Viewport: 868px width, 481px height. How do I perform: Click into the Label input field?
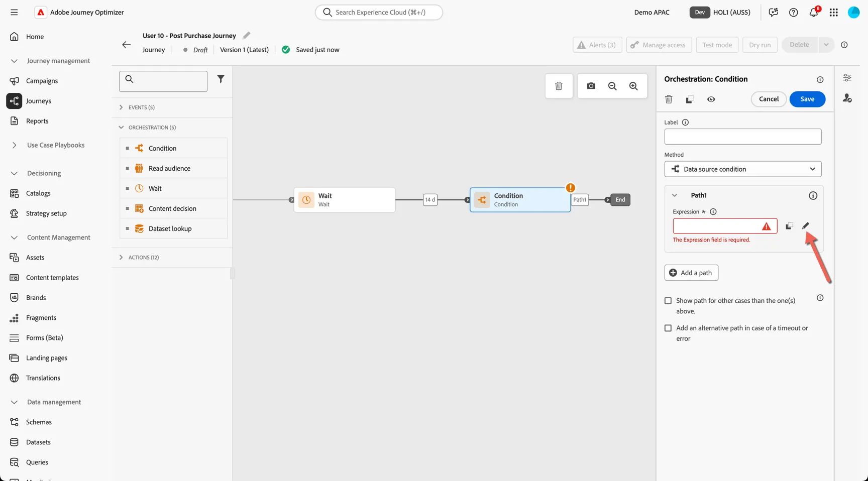(x=743, y=137)
